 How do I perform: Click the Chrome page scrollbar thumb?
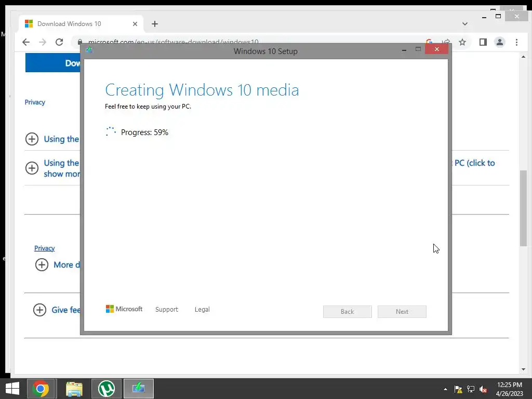523,209
